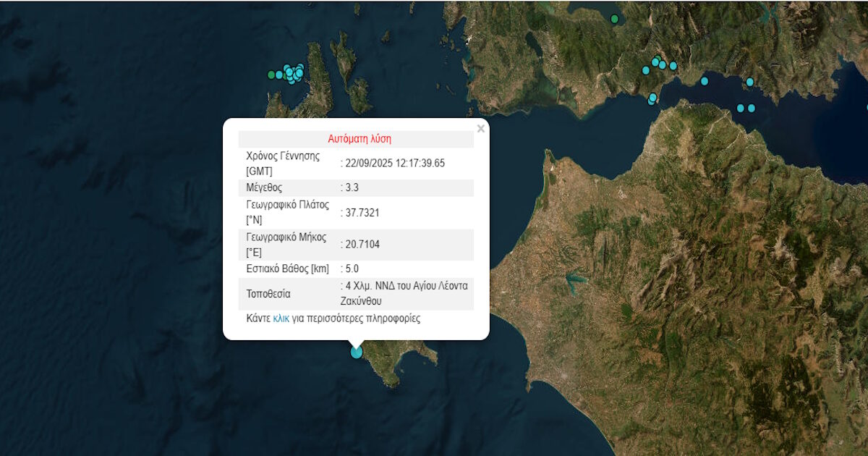Click the latitude value 37.7321
This screenshot has height=456, width=868.
coord(362,212)
